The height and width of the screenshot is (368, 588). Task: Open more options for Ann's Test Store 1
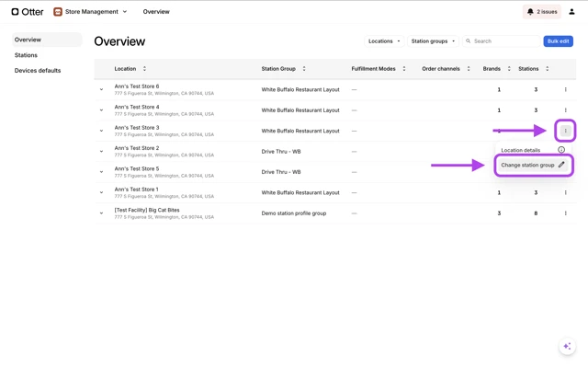[566, 193]
